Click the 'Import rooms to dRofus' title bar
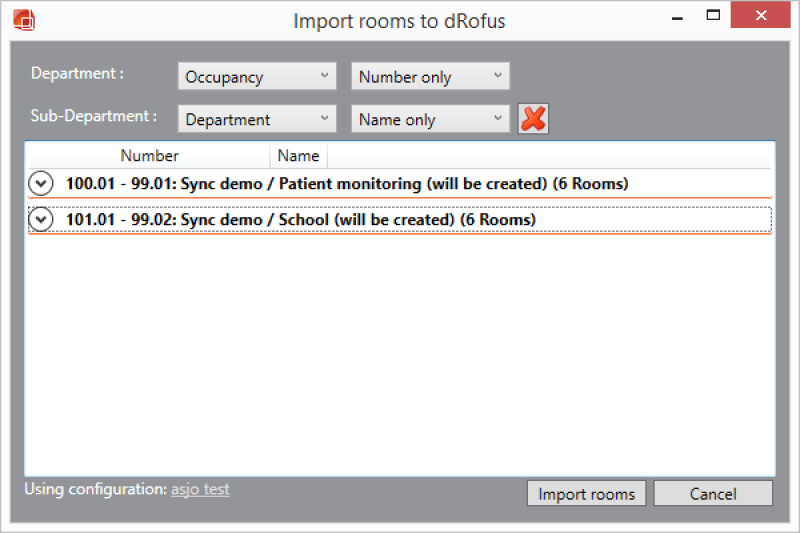The width and height of the screenshot is (800, 533). coord(399,20)
